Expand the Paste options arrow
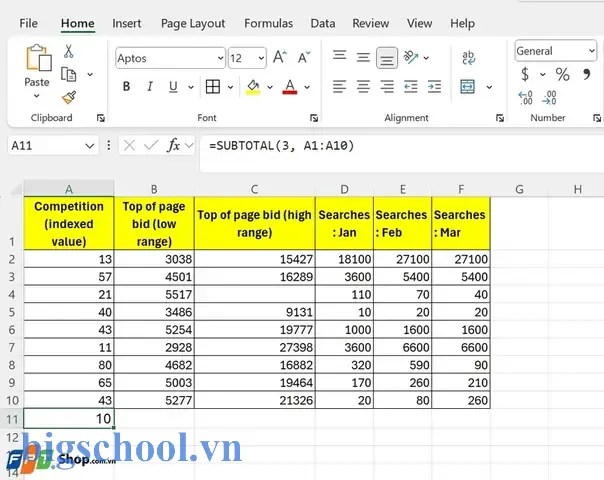 point(37,96)
